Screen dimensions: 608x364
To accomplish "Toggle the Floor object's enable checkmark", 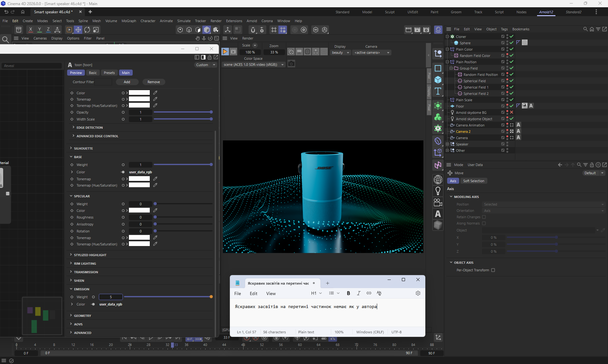I will point(511,106).
